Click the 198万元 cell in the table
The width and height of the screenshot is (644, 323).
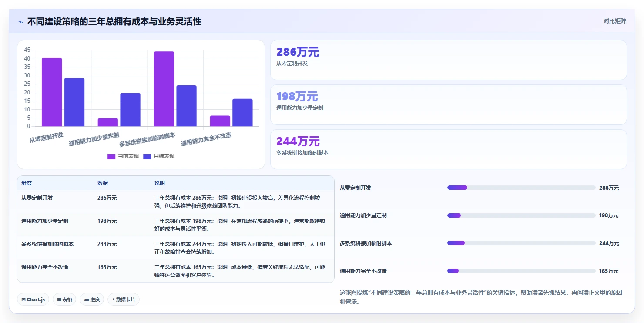[107, 221]
